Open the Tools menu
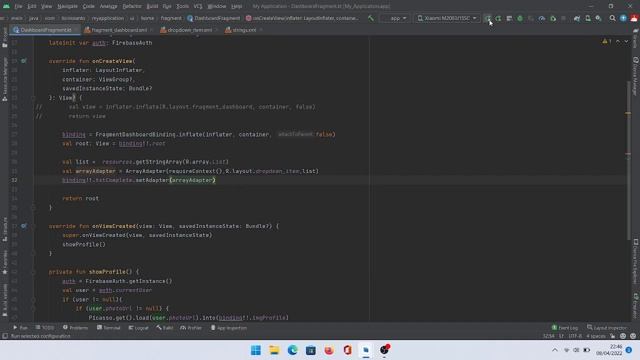The image size is (640, 360). 182,6
